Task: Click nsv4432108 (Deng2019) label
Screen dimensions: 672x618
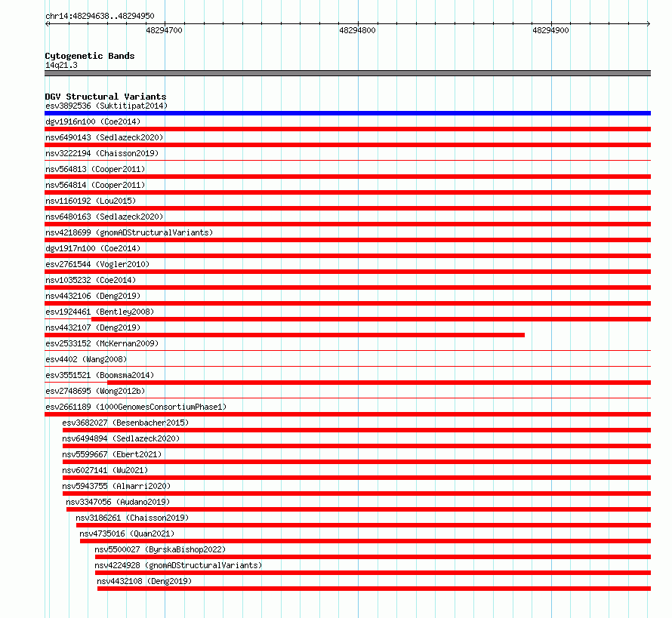Action: pyautogui.click(x=144, y=581)
